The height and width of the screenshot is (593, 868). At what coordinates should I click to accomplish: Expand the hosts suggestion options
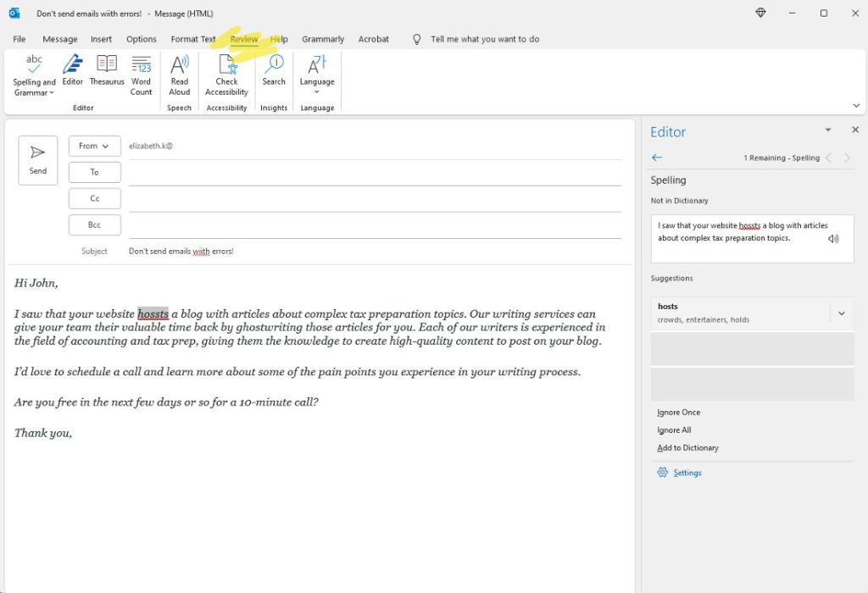(841, 313)
